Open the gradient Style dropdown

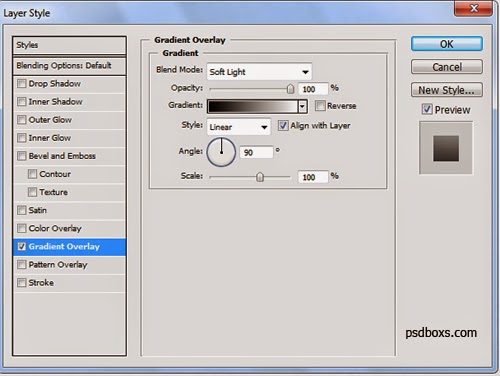click(239, 127)
